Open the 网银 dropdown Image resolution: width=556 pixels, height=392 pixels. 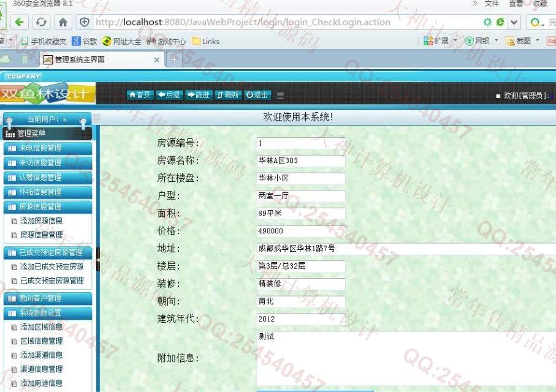coord(482,41)
